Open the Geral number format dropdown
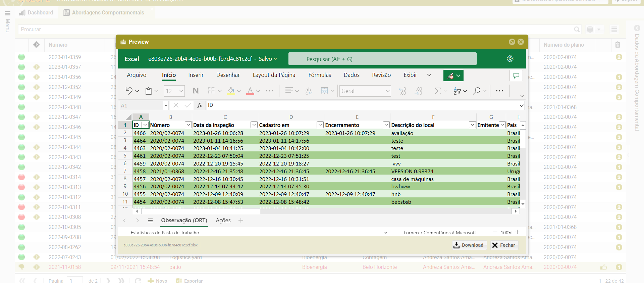The image size is (644, 283). [x=387, y=91]
